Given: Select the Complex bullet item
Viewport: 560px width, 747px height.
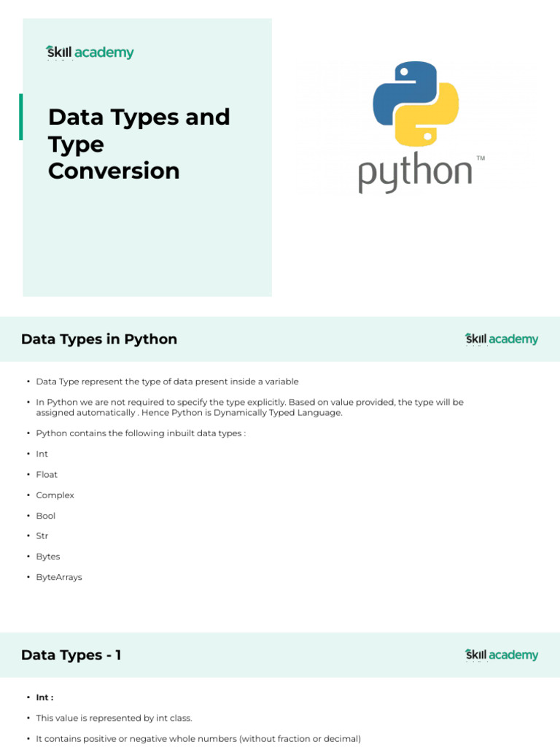Looking at the screenshot, I should (55, 495).
